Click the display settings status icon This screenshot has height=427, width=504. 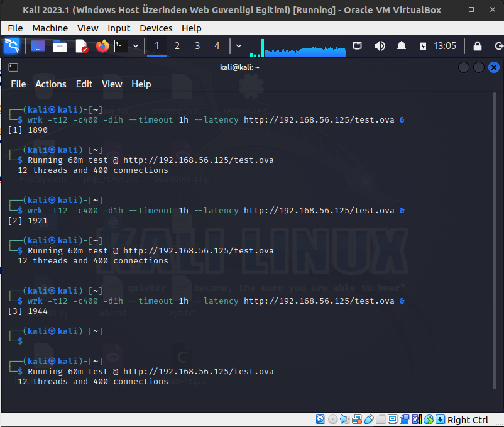393,419
